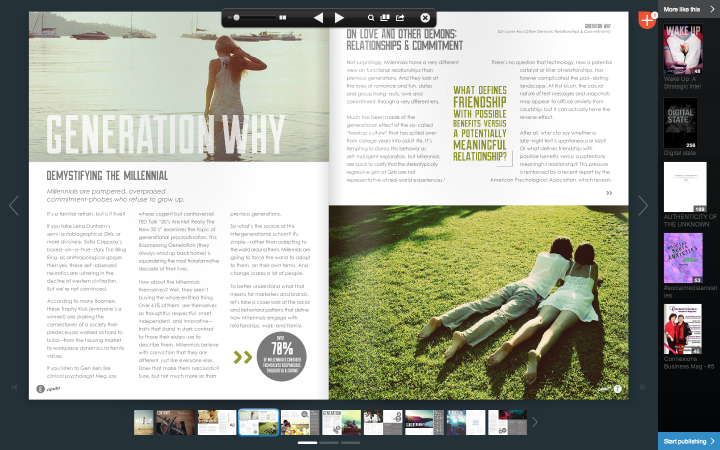
Task: Click the second thumbnail pager indicator
Action: (329, 443)
